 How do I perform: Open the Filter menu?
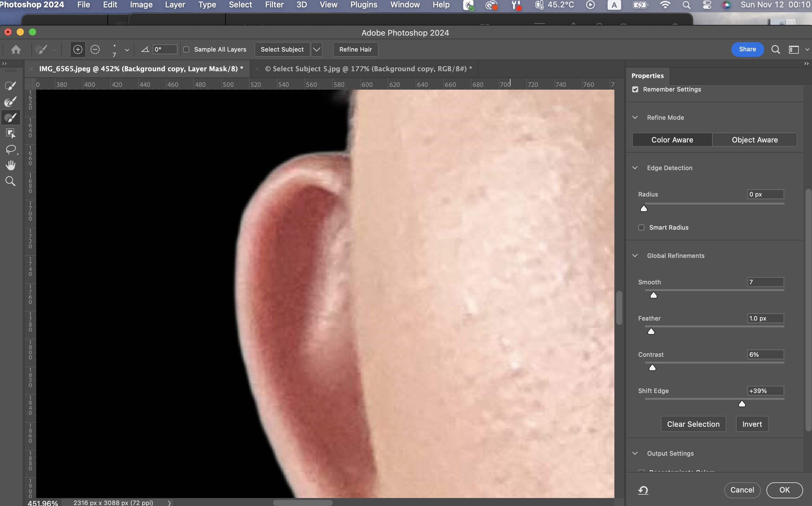(274, 5)
